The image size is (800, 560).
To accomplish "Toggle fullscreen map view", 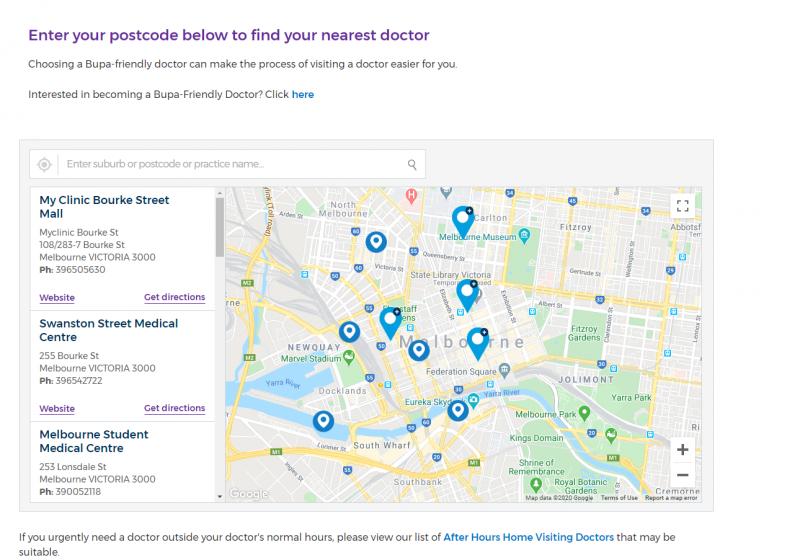I will coord(682,206).
